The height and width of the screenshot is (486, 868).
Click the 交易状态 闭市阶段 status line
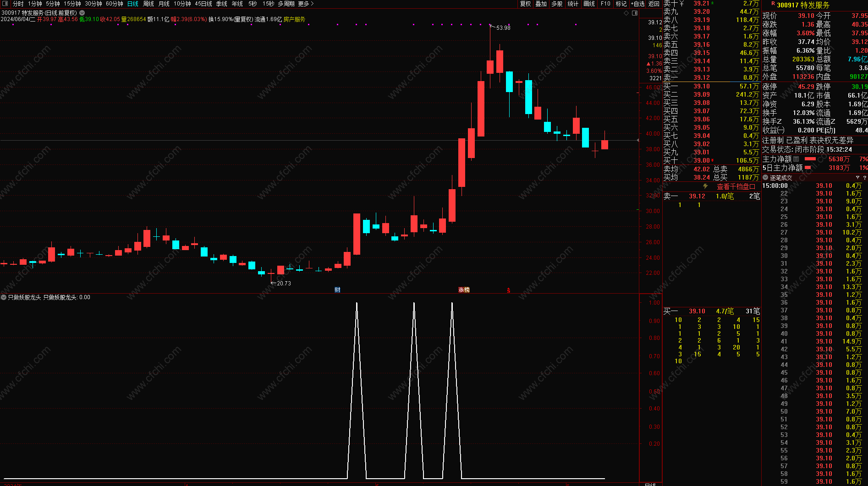click(807, 149)
